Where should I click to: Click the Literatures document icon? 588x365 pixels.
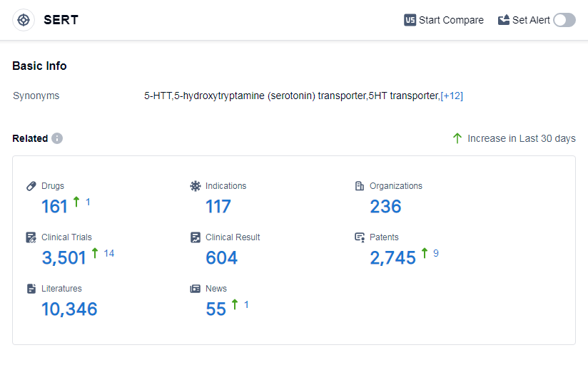31,289
